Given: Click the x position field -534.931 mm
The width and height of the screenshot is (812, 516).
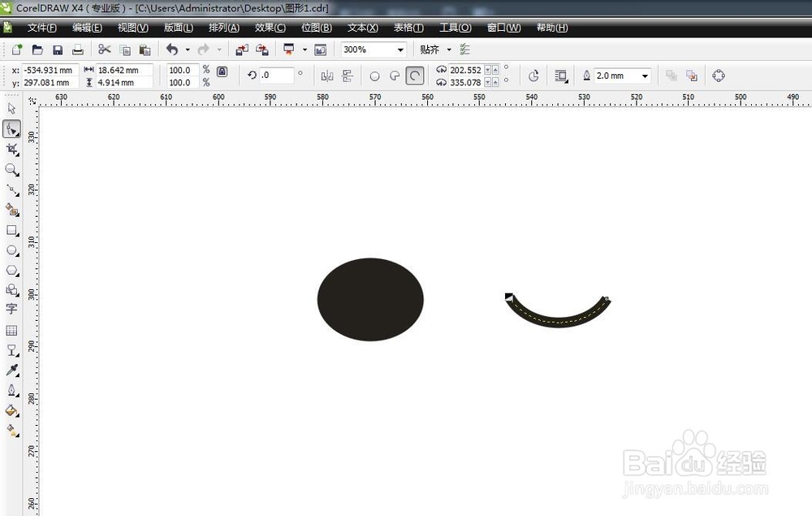Looking at the screenshot, I should pos(50,70).
